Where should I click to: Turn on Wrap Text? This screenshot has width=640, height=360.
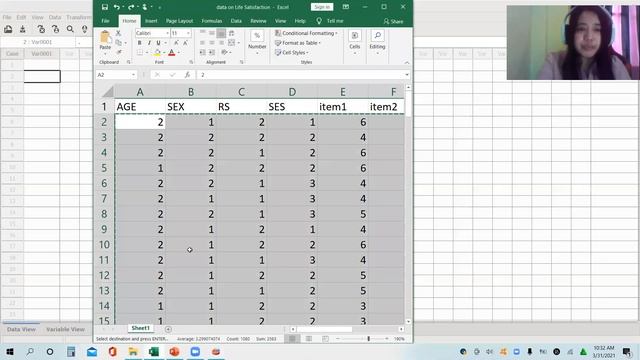232,33
